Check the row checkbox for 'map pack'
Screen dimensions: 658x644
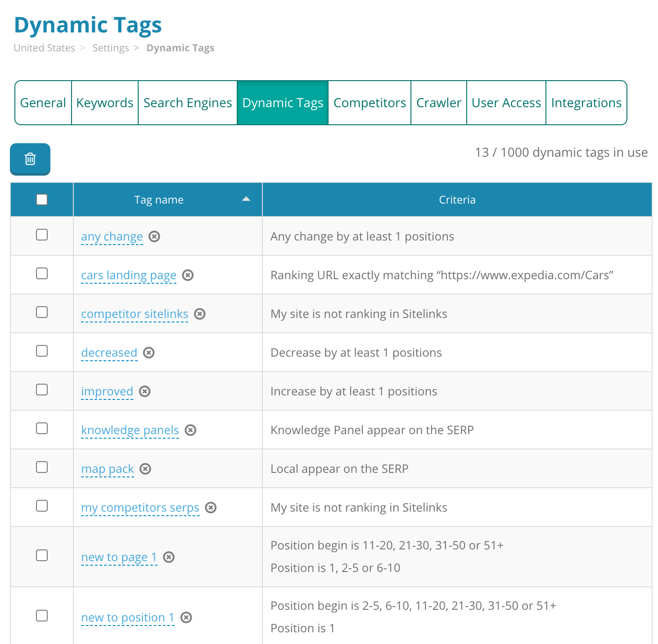coord(41,468)
